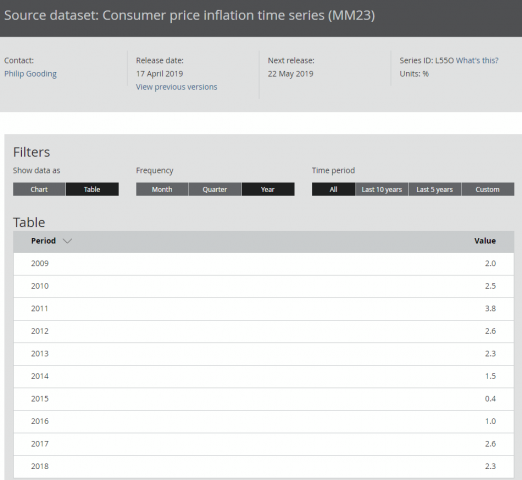
Task: Sort table by the Period chevron
Action: click(67, 241)
